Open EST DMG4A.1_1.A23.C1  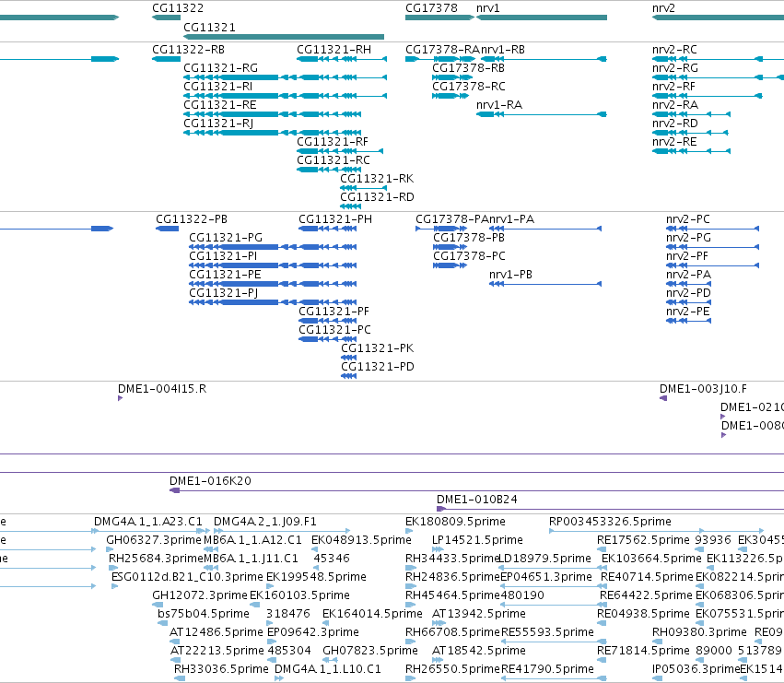coord(151,531)
